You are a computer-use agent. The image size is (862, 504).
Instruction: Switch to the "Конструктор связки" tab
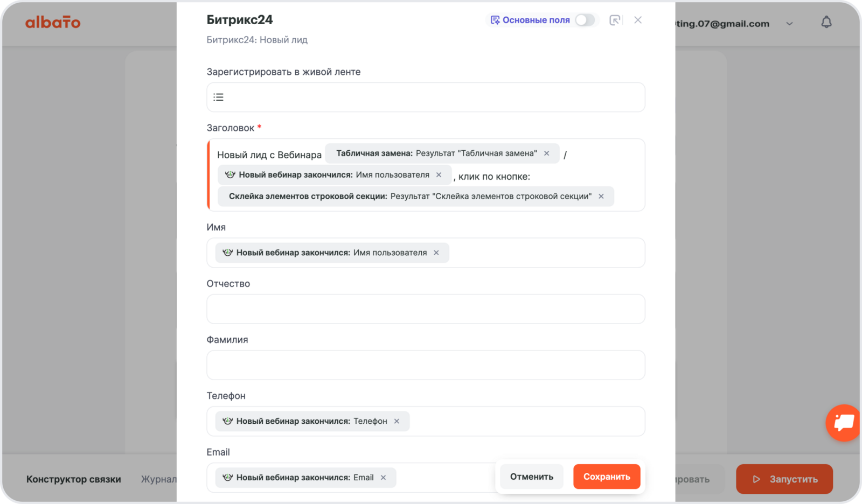(74, 479)
